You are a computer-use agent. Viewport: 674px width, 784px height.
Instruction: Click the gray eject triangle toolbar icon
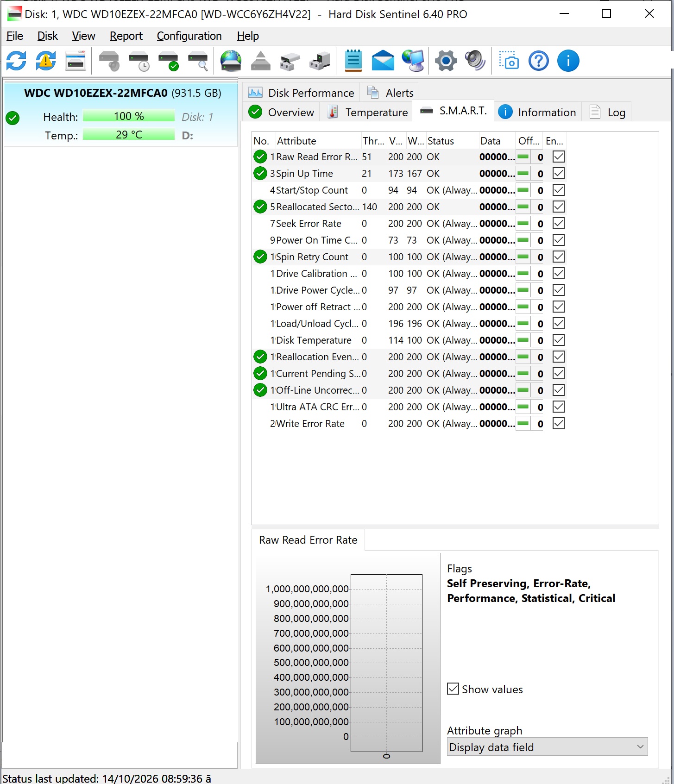click(260, 61)
